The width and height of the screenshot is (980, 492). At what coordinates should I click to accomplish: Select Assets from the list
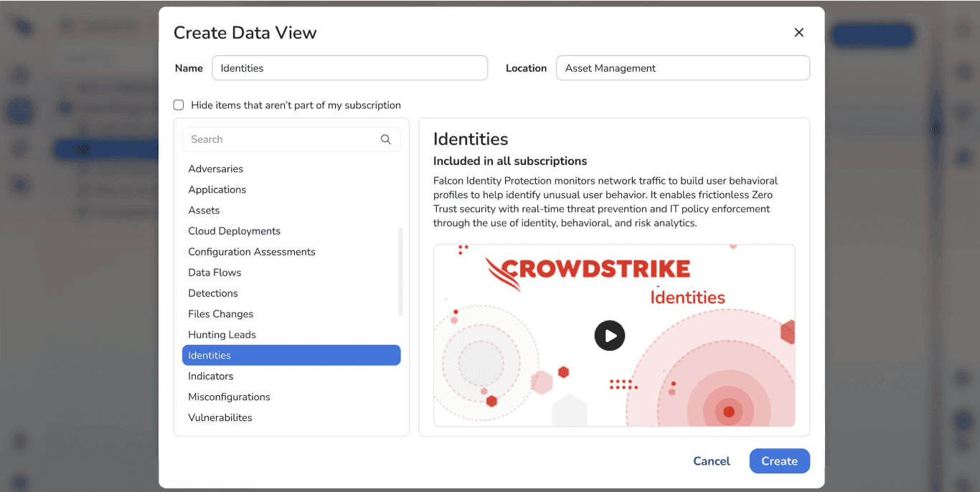[291, 210]
